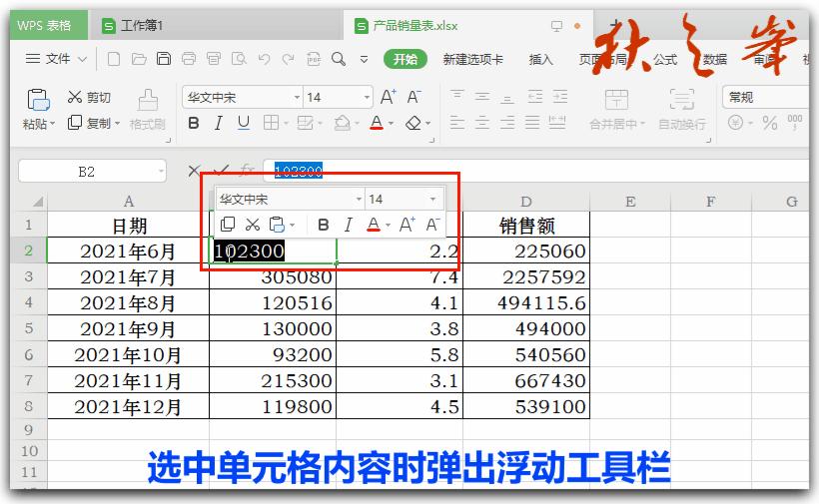This screenshot has height=504, width=819.
Task: Open the 公式 ribbon tab
Action: [x=665, y=60]
